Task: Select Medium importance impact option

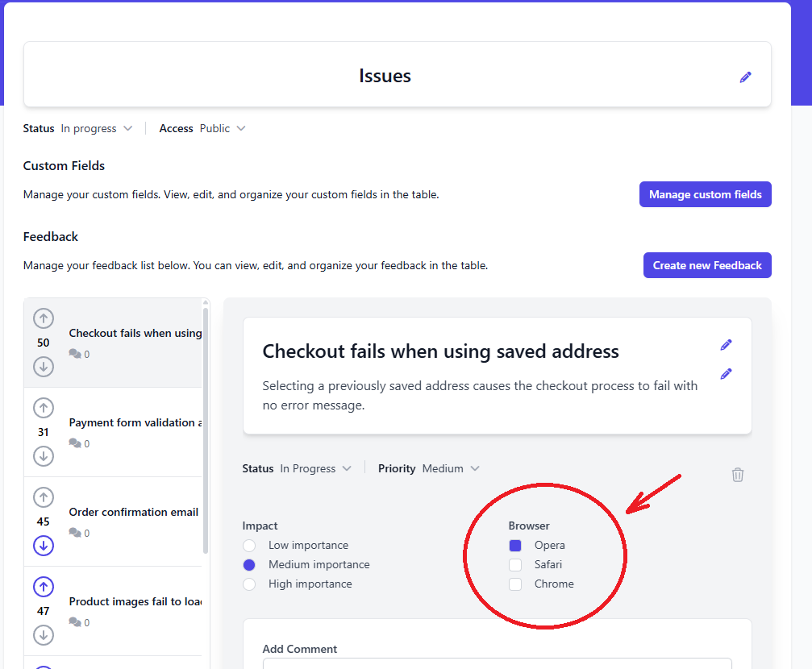Action: tap(249, 565)
